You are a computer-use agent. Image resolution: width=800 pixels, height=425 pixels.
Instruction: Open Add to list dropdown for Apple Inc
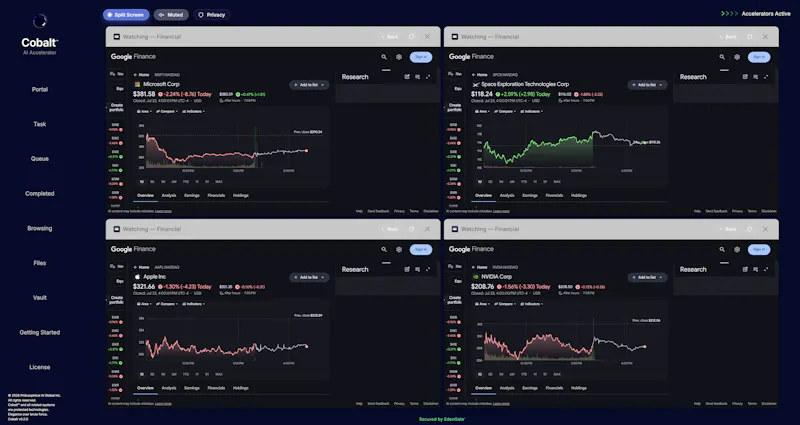pyautogui.click(x=309, y=277)
